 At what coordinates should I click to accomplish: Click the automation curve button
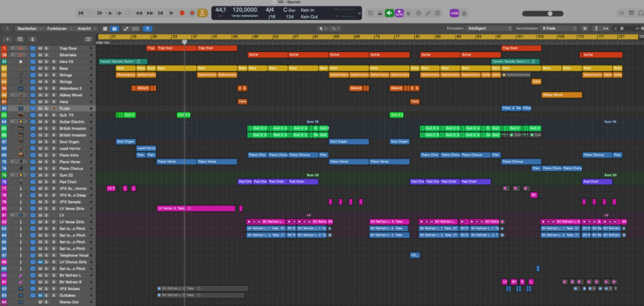point(126,29)
